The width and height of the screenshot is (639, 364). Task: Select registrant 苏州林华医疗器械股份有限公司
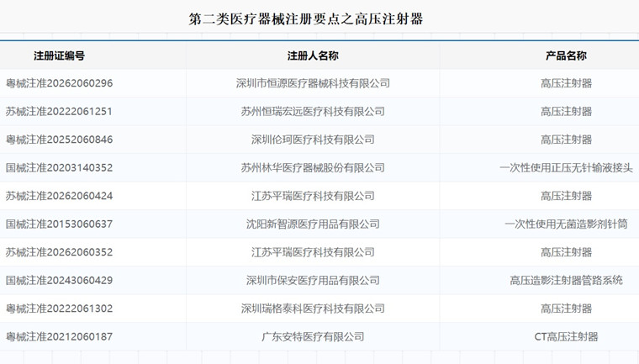coord(313,167)
